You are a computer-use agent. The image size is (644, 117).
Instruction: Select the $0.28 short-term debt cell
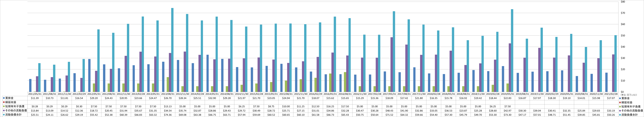(x=35, y=106)
